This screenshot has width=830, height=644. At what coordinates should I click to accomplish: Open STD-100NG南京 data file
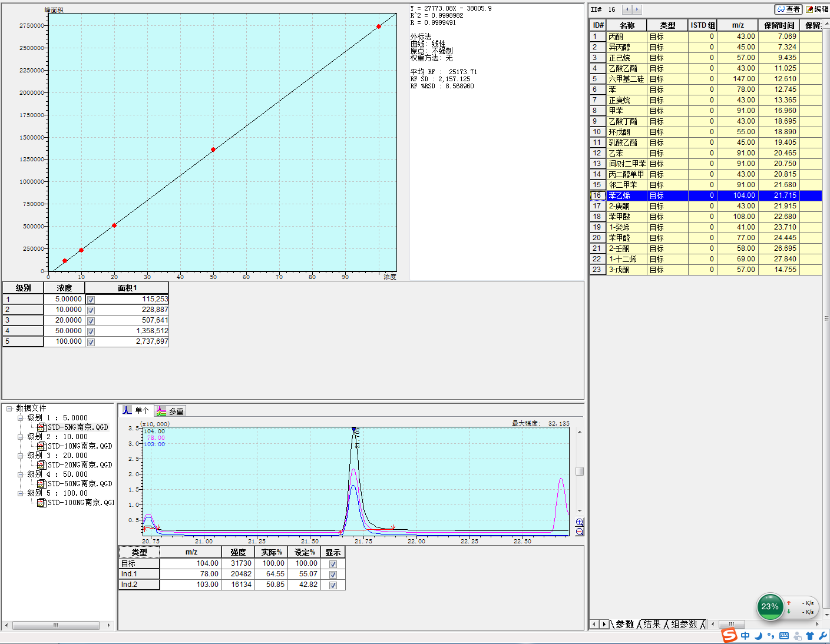click(75, 503)
